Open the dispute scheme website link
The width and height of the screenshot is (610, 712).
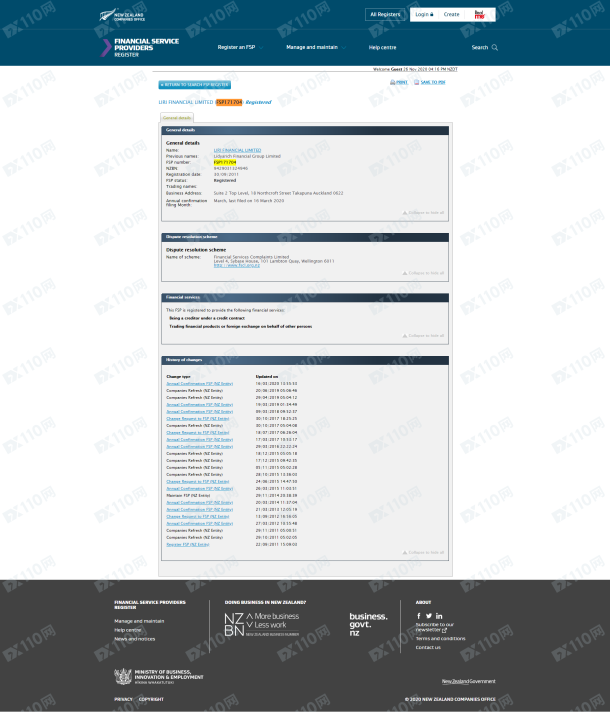(237, 266)
